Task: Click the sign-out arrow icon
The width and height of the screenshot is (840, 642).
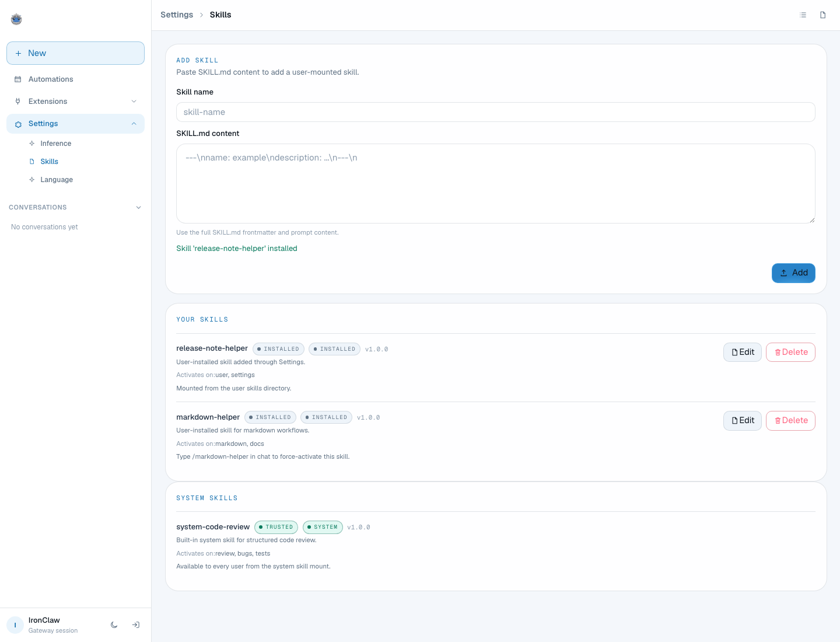Action: [x=136, y=625]
